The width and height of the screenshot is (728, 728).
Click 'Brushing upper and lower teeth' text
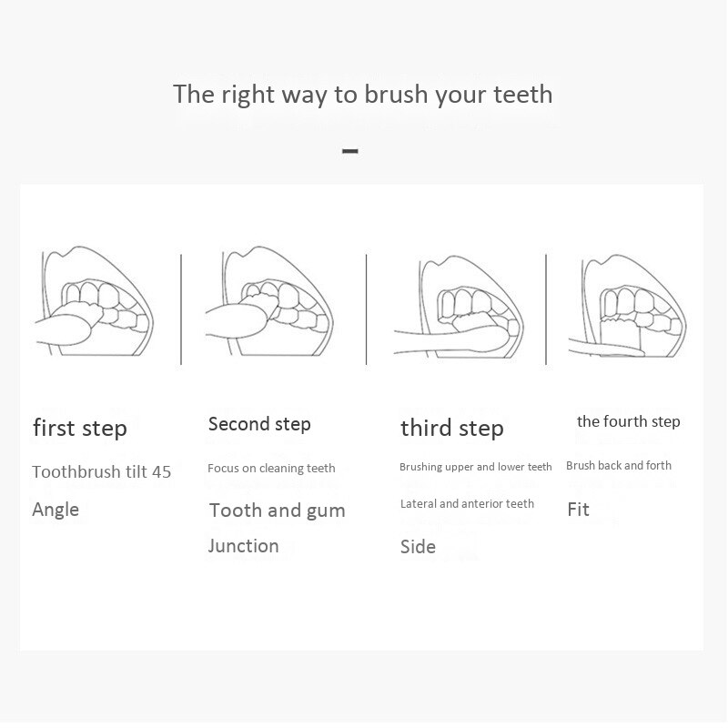click(476, 467)
